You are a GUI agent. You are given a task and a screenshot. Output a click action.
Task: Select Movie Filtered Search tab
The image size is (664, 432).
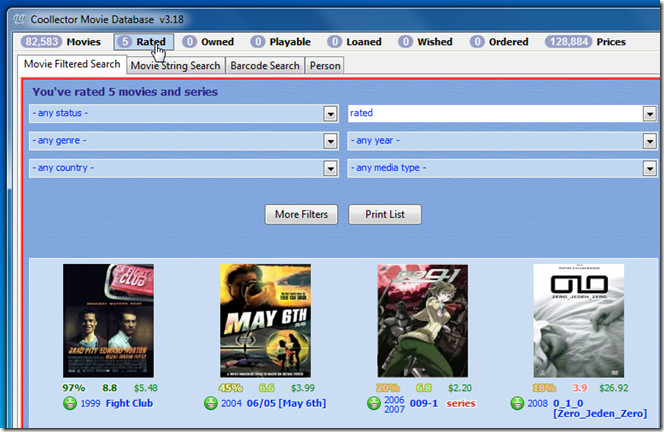pos(72,64)
